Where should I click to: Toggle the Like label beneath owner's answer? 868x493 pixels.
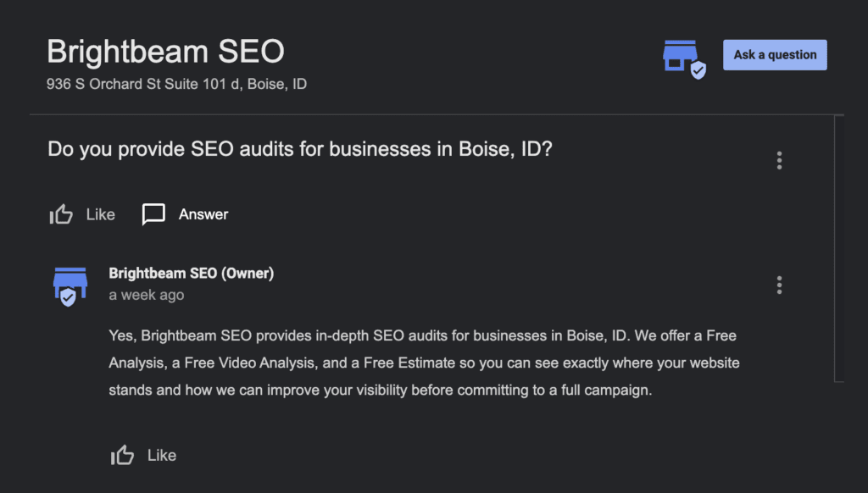coord(162,456)
